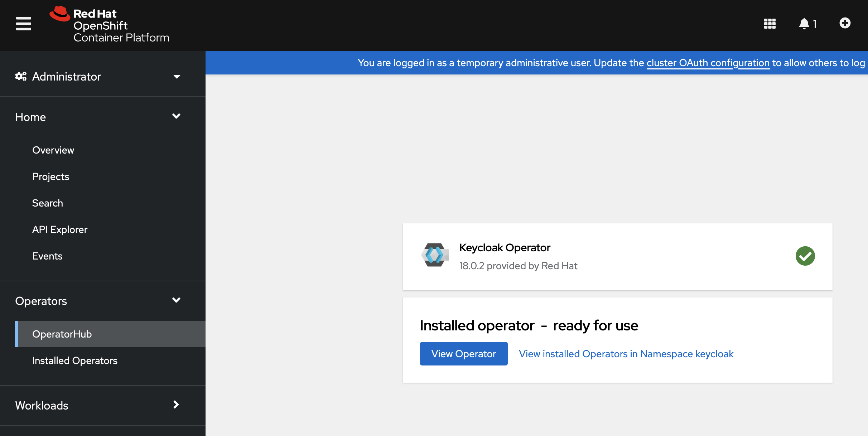Toggle the hamburger navigation menu

[24, 24]
